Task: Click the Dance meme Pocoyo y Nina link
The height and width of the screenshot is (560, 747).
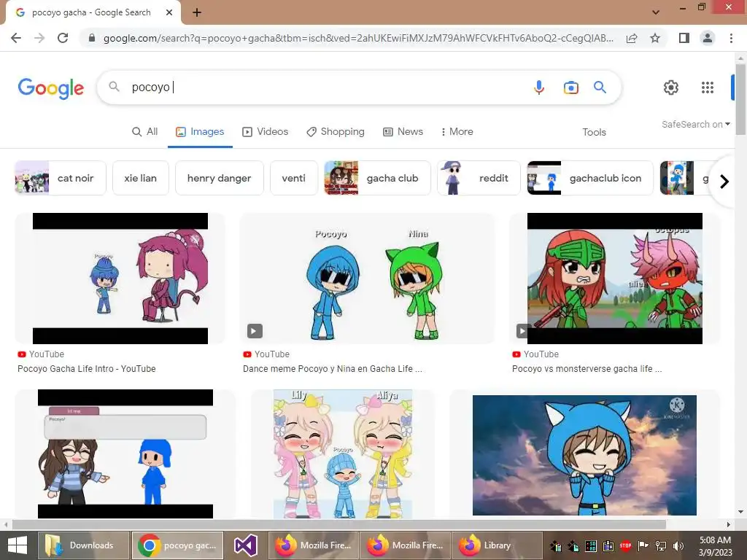Action: click(x=333, y=368)
